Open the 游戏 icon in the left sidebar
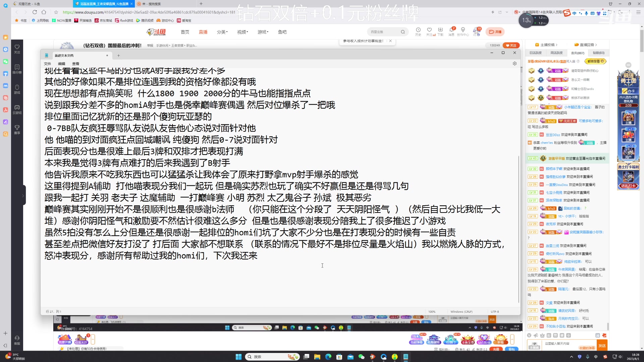 tap(17, 89)
